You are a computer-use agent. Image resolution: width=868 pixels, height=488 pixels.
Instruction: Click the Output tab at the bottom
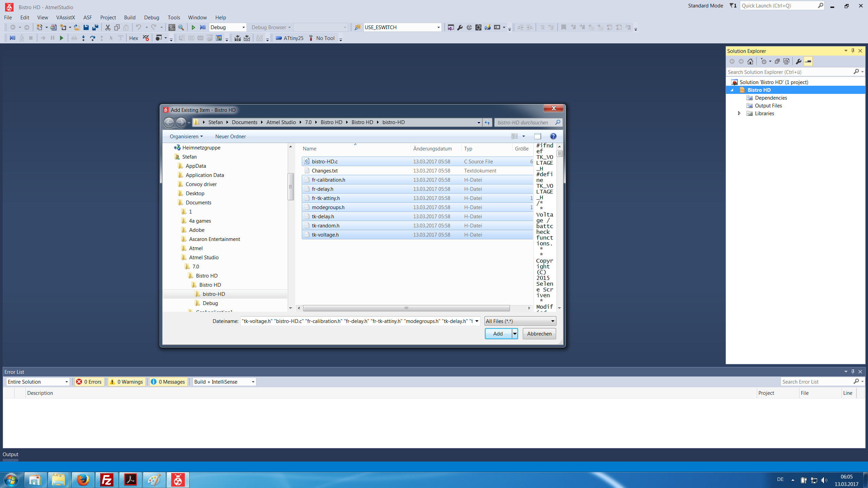click(x=11, y=454)
